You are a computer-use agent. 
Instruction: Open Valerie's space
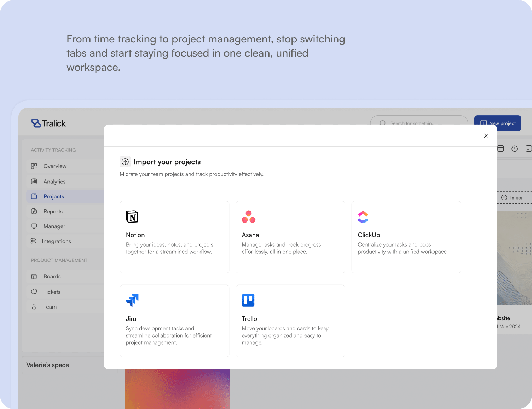pos(48,365)
